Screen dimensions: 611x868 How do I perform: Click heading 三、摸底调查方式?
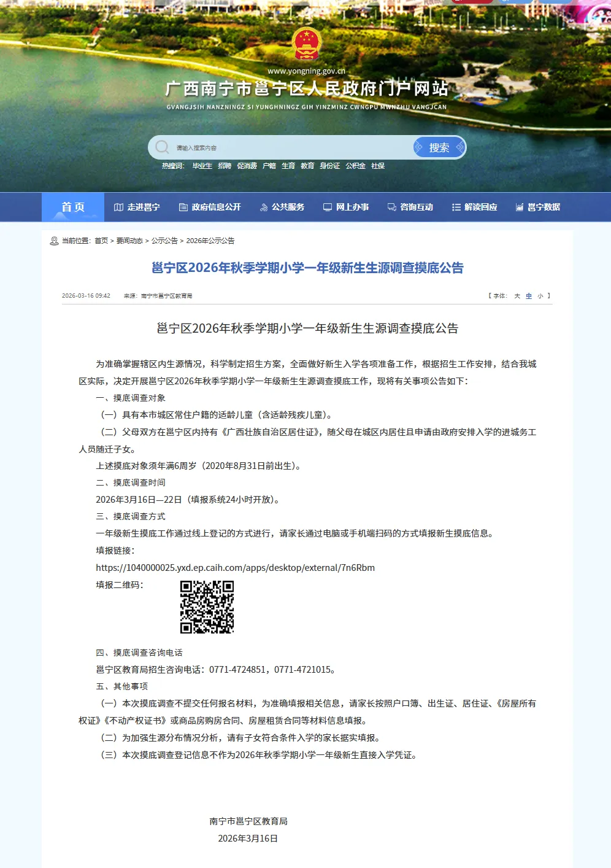[x=131, y=516]
